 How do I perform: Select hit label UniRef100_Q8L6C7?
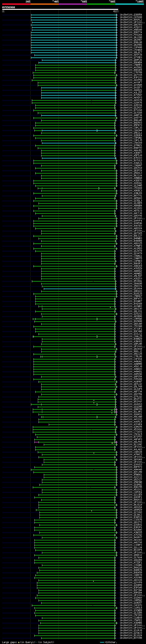coord(131,52)
